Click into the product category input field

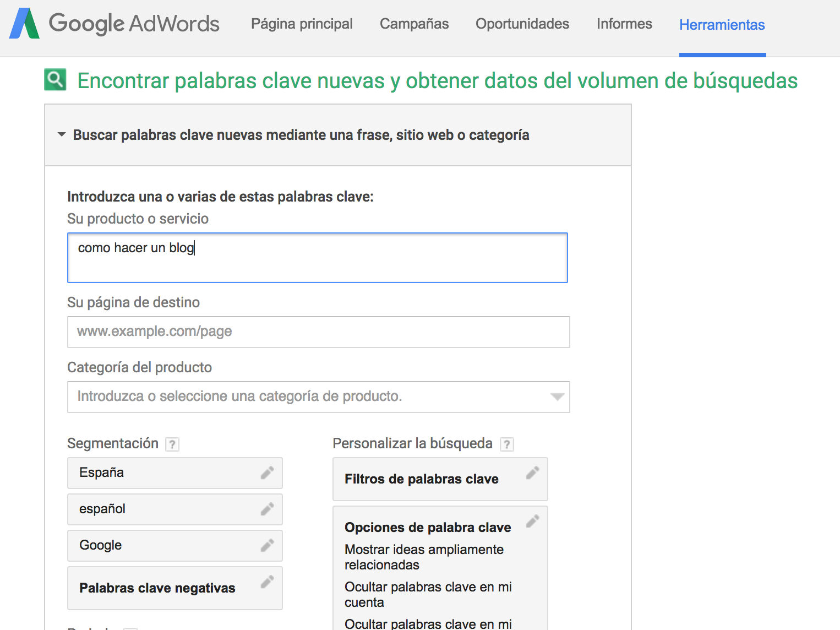click(x=318, y=397)
